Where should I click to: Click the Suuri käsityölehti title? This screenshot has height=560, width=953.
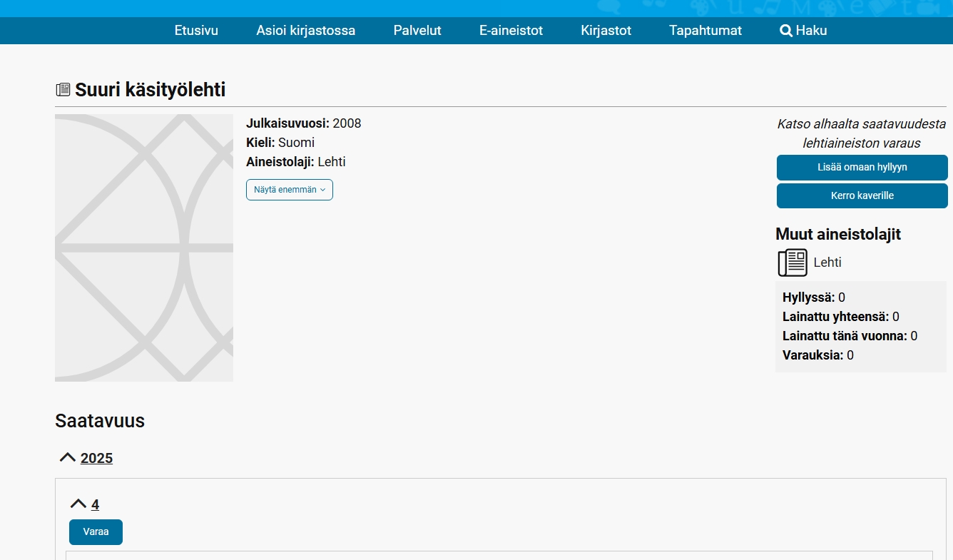tap(150, 90)
